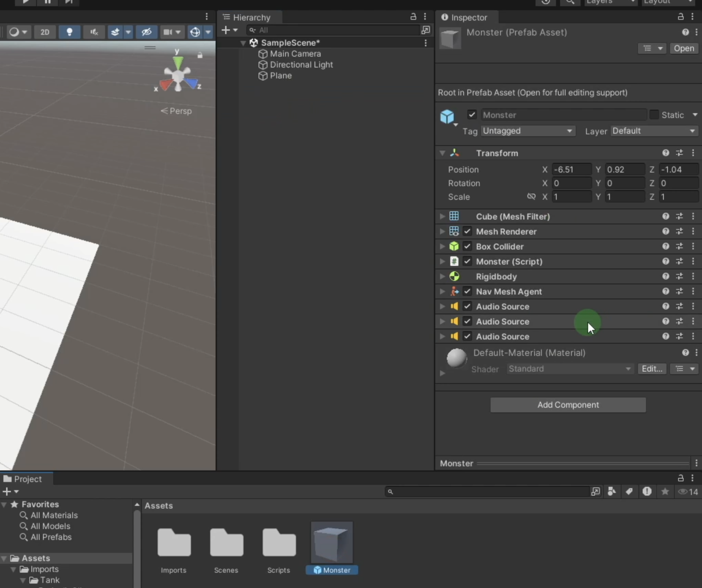Click the Position X input field
The image size is (702, 588).
(571, 169)
